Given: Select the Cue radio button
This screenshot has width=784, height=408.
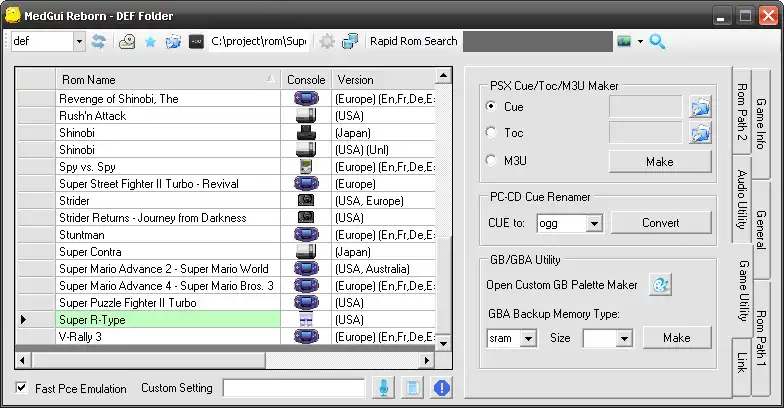Looking at the screenshot, I should point(491,106).
